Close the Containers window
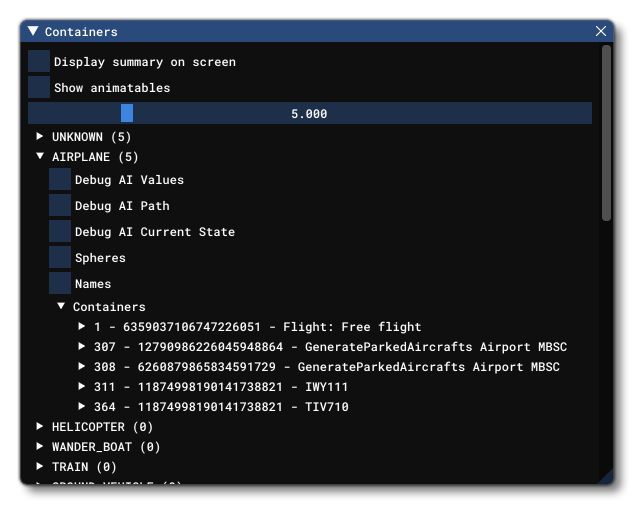Image resolution: width=634 pixels, height=505 pixels. click(600, 31)
